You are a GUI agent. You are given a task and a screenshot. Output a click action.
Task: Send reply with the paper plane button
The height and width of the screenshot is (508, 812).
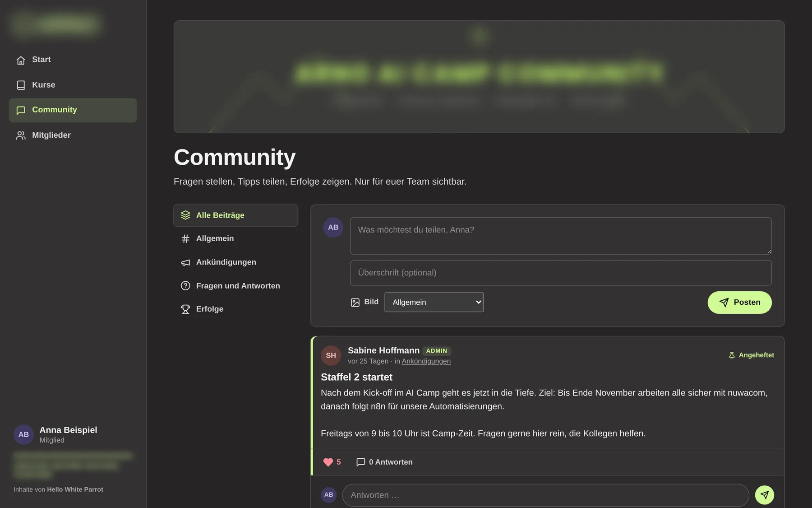coord(765,495)
